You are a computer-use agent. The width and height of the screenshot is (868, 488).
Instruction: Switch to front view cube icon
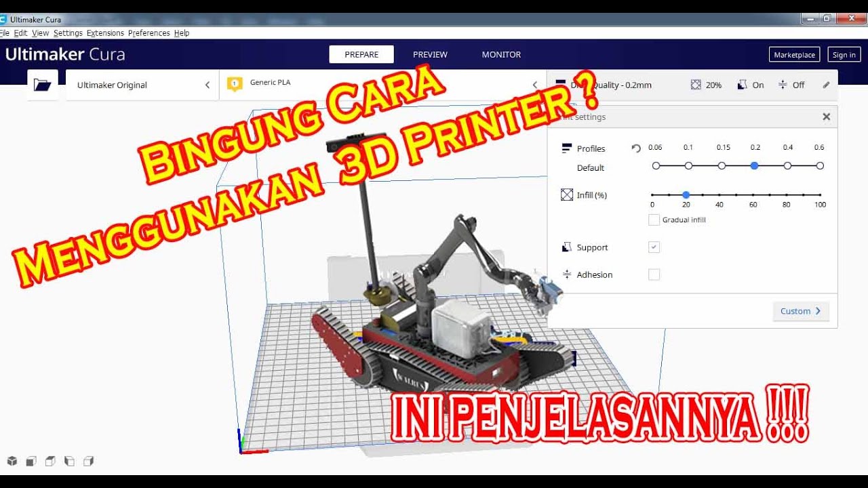tap(31, 461)
